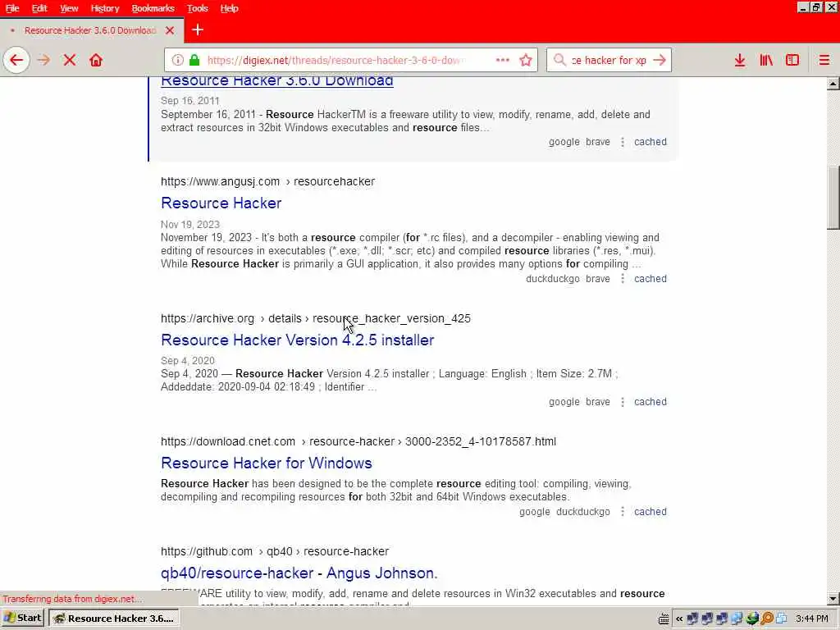Click Resource Hacker 3.6 taskbar button
This screenshot has width=840, height=630.
(113, 619)
